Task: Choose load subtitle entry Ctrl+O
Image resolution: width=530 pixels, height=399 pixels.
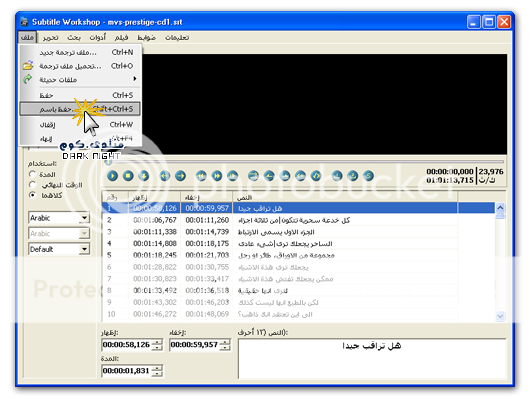Action: point(80,66)
